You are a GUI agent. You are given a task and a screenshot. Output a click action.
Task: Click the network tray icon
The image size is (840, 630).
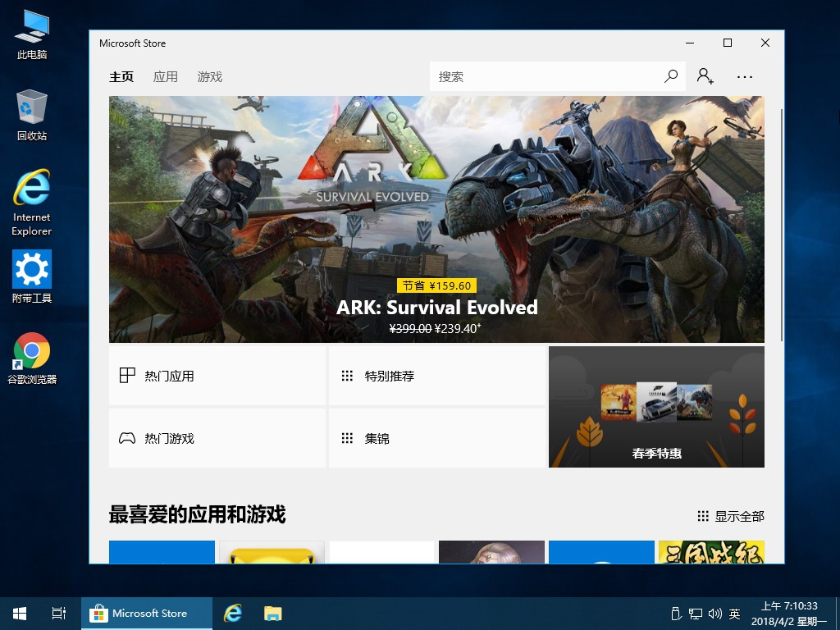[696, 614]
